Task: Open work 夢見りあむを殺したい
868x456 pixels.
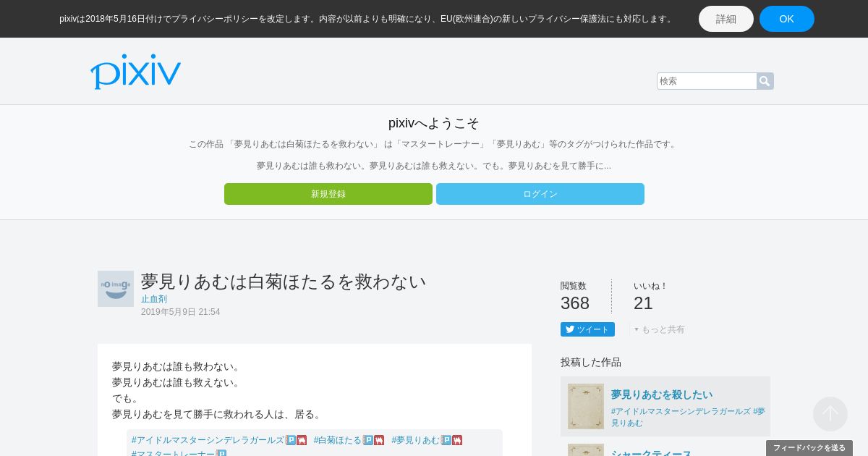Action: pos(662,394)
